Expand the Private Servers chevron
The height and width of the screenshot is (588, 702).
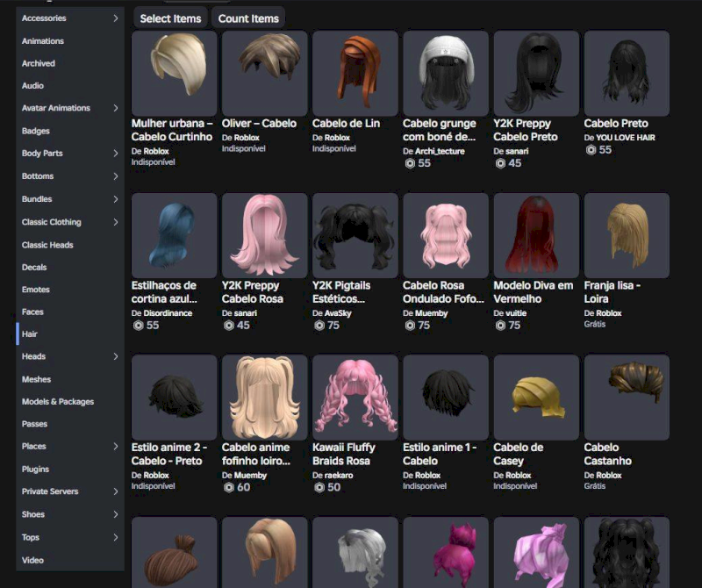coord(116,491)
